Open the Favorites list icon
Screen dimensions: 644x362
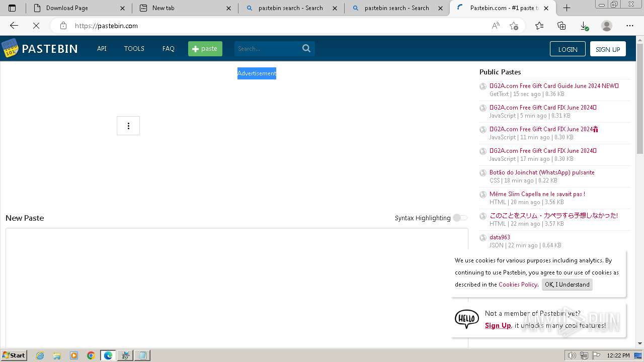[539, 26]
